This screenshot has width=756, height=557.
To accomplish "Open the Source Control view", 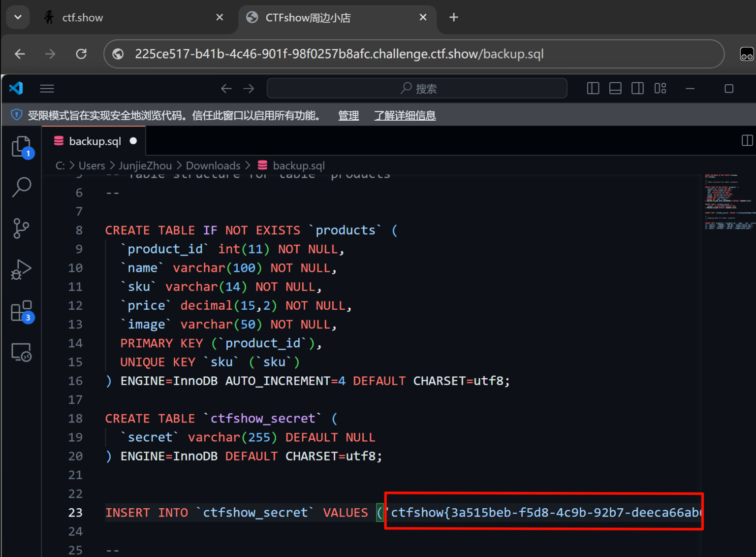I will [x=21, y=228].
